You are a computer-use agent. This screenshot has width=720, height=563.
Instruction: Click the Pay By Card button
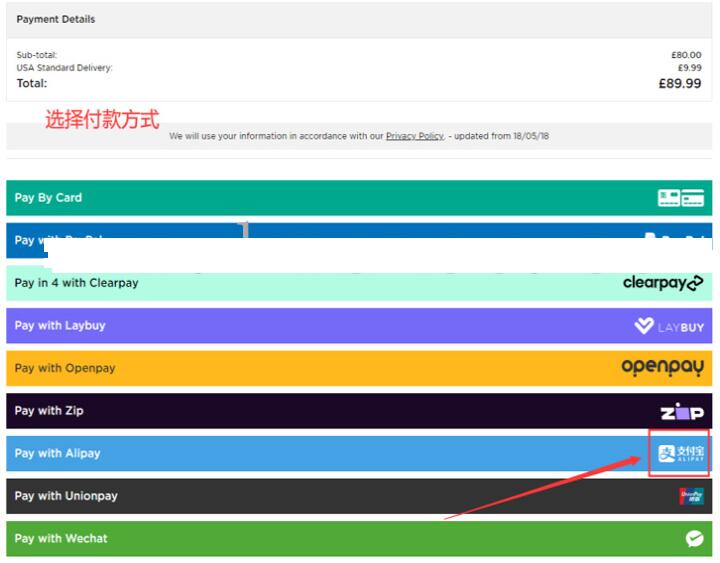[359, 198]
